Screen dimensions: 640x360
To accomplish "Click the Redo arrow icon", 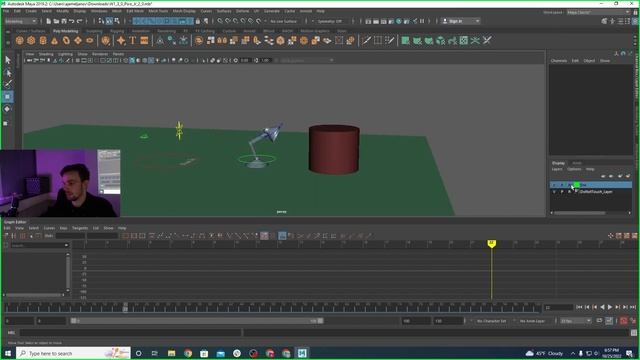I will coord(80,21).
